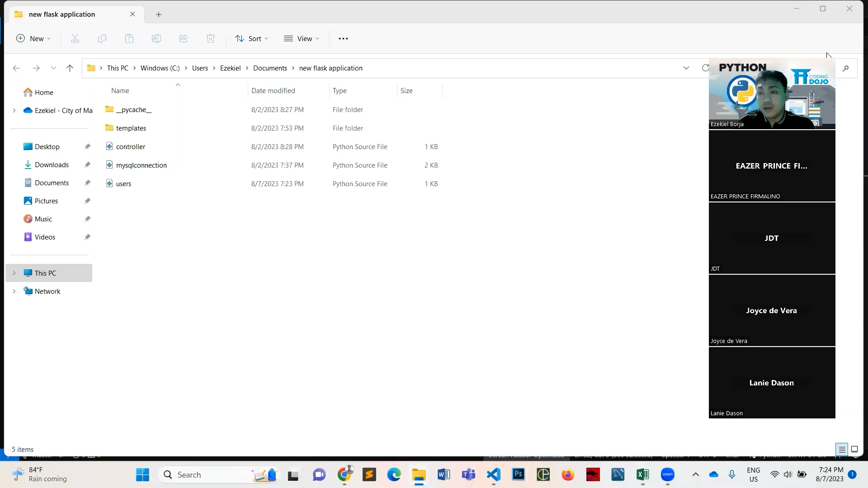Click the New button

(x=33, y=38)
